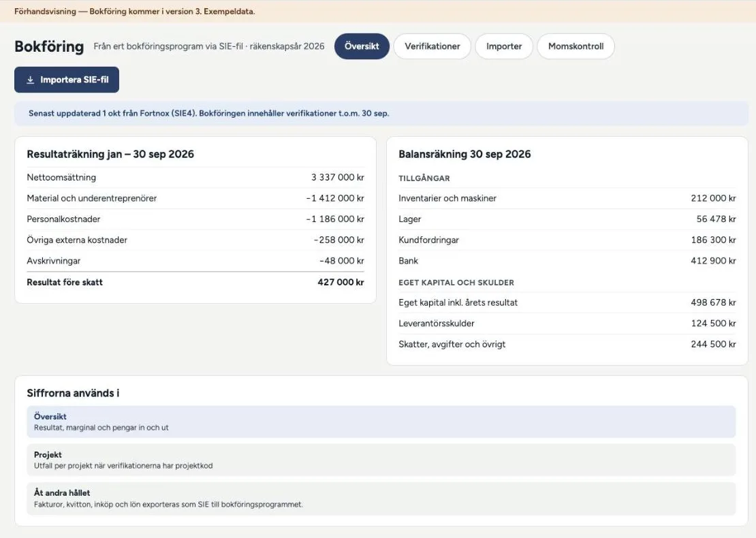
Task: Select the Projekt row under Siffrorna används i
Action: coord(381,460)
